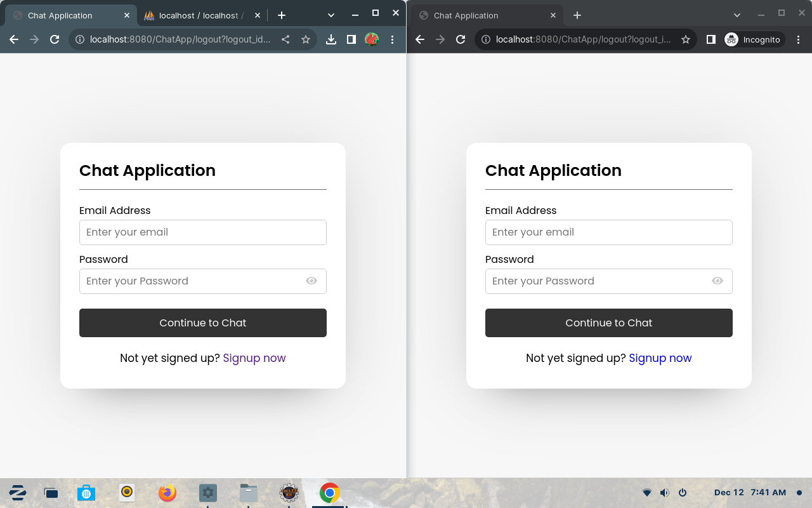
Task: Focus the Password field in the right form
Action: tap(596, 281)
